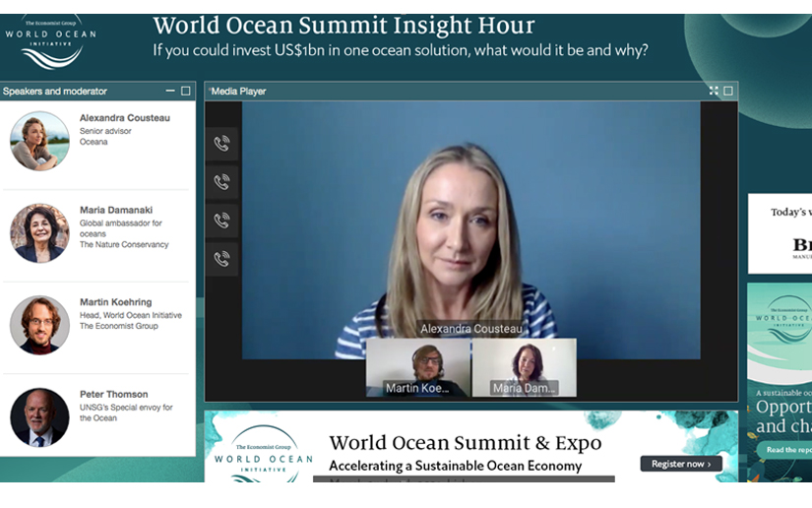812x508 pixels.
Task: Click the first phone call icon in Media Player
Action: 222,144
